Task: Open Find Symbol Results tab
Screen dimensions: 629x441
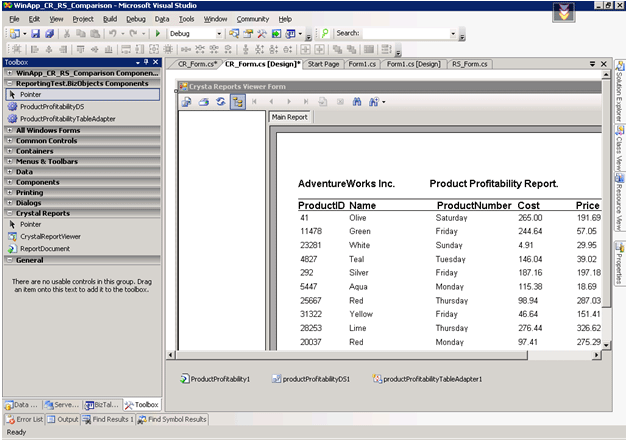Action: click(172, 420)
